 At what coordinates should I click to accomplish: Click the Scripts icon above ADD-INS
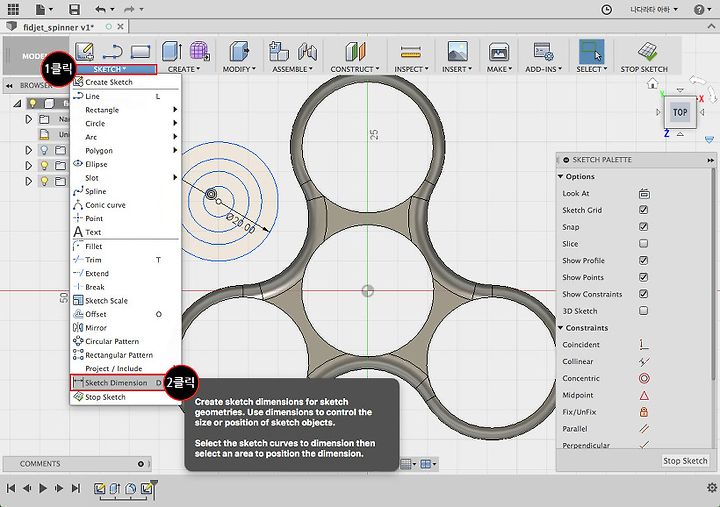coord(543,51)
